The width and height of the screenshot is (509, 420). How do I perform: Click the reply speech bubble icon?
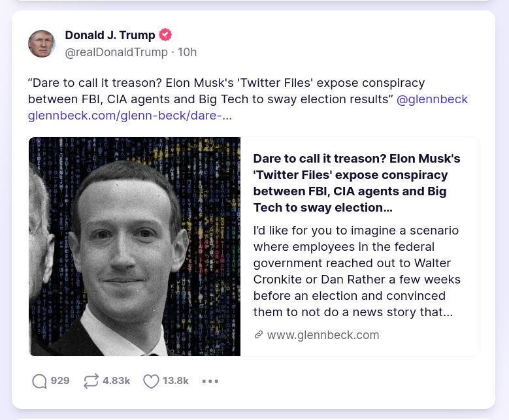click(40, 381)
